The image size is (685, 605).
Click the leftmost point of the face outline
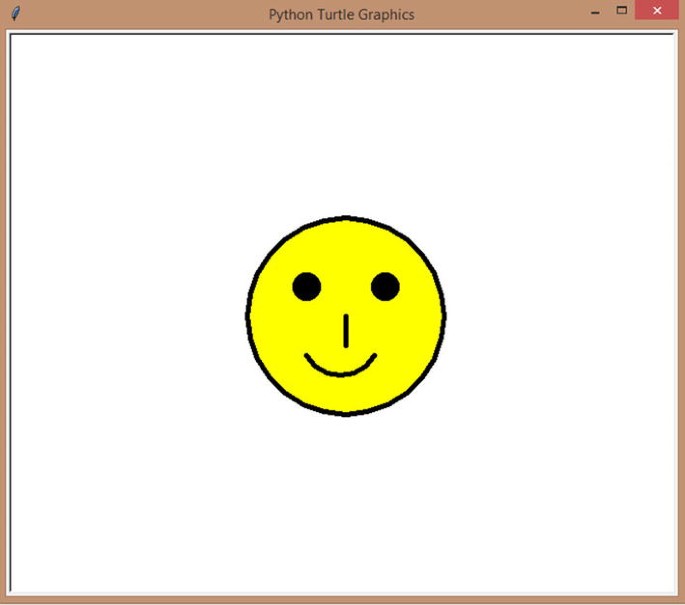click(248, 316)
